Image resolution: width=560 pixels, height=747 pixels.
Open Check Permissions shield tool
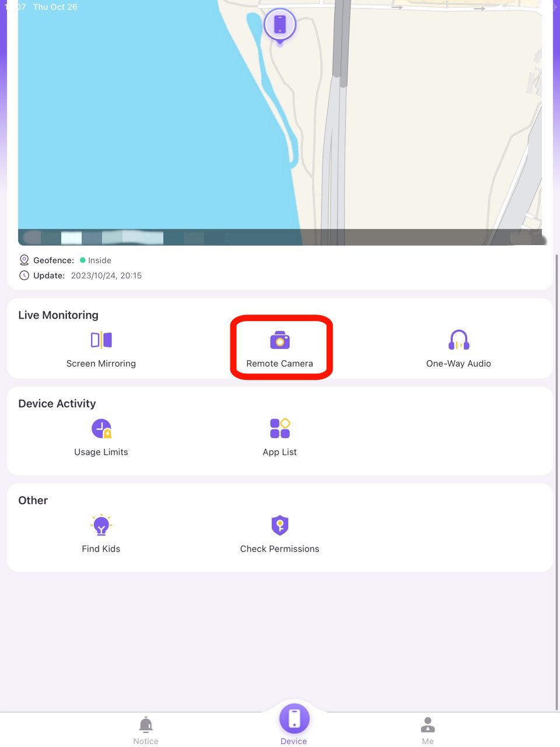pos(279,533)
